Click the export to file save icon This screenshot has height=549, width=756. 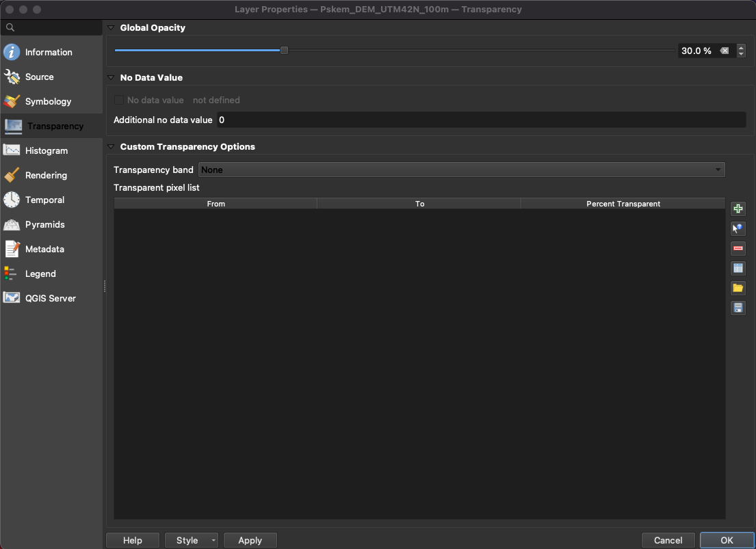[x=738, y=308]
